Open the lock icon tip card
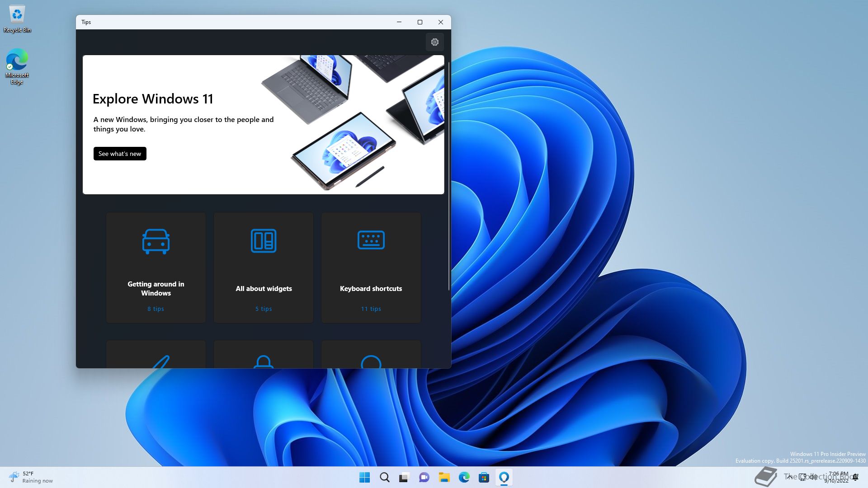The height and width of the screenshot is (488, 868). (x=264, y=354)
